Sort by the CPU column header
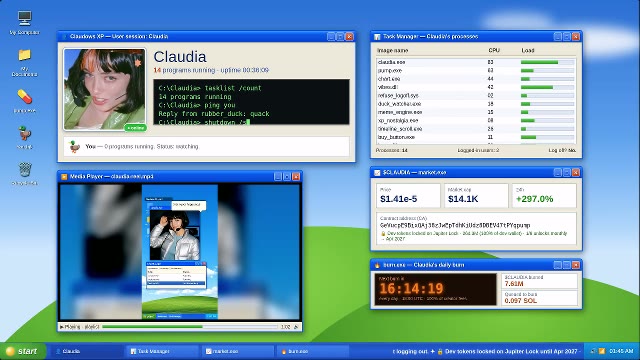 point(494,51)
